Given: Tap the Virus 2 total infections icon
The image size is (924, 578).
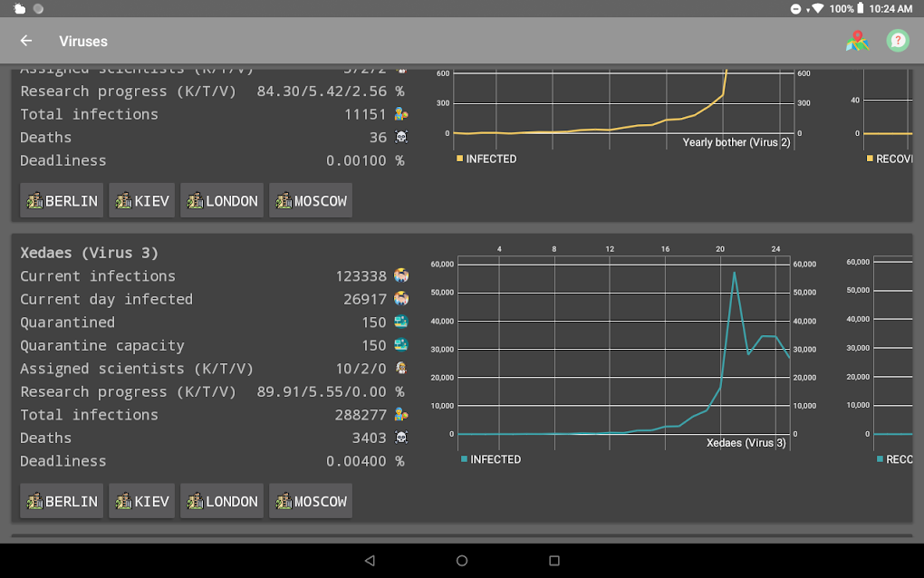Looking at the screenshot, I should [401, 114].
